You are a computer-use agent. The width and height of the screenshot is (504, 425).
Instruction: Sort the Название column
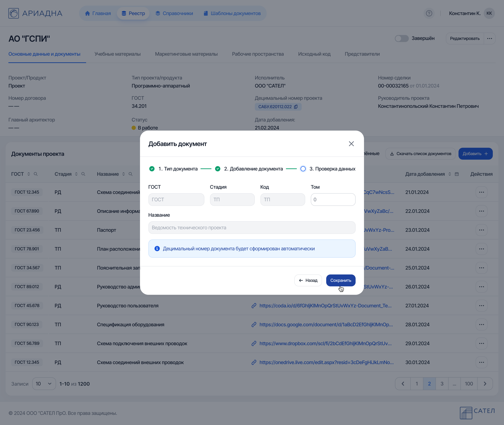[x=124, y=174]
